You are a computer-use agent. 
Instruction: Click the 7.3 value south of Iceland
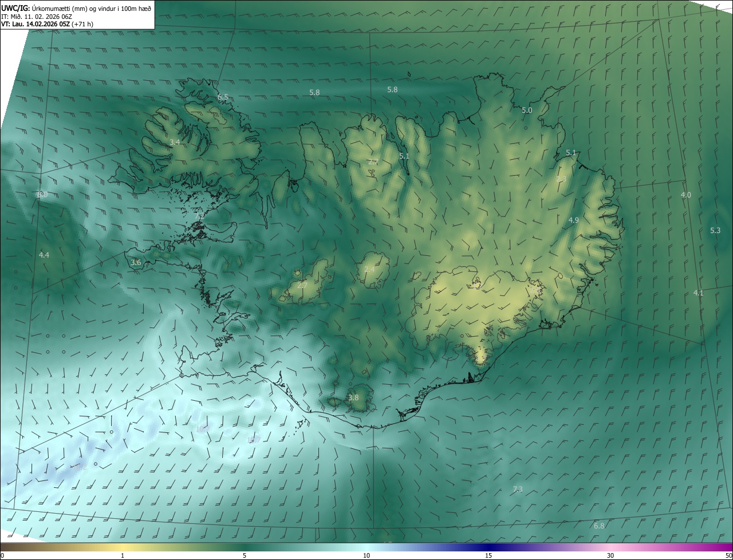pos(518,489)
